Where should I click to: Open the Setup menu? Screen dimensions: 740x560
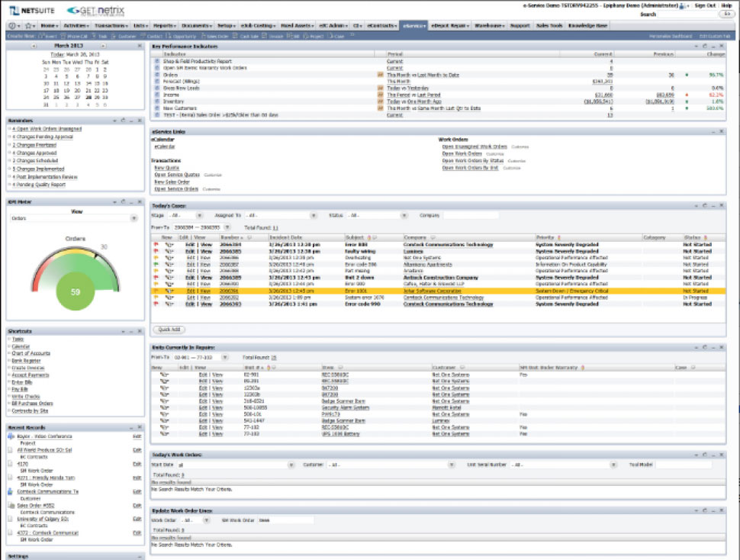pos(226,25)
